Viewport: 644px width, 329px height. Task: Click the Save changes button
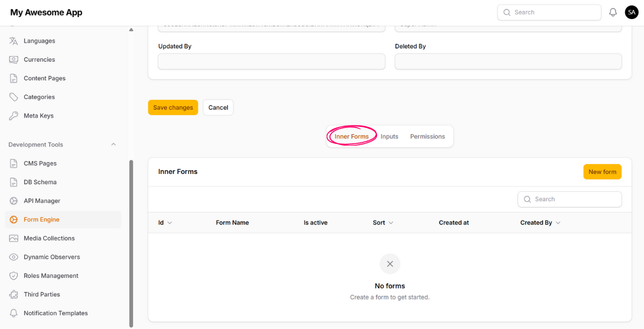[173, 107]
